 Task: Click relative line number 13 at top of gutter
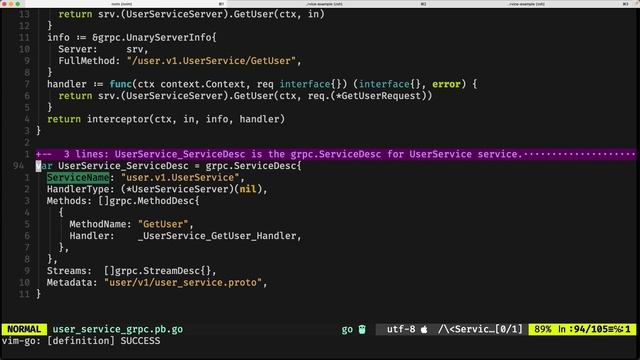(x=24, y=14)
